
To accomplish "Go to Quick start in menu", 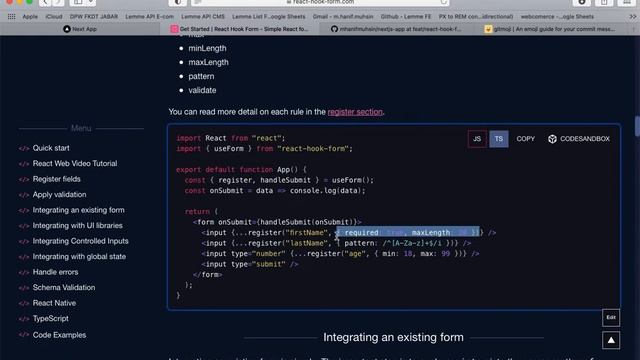I will (x=51, y=148).
